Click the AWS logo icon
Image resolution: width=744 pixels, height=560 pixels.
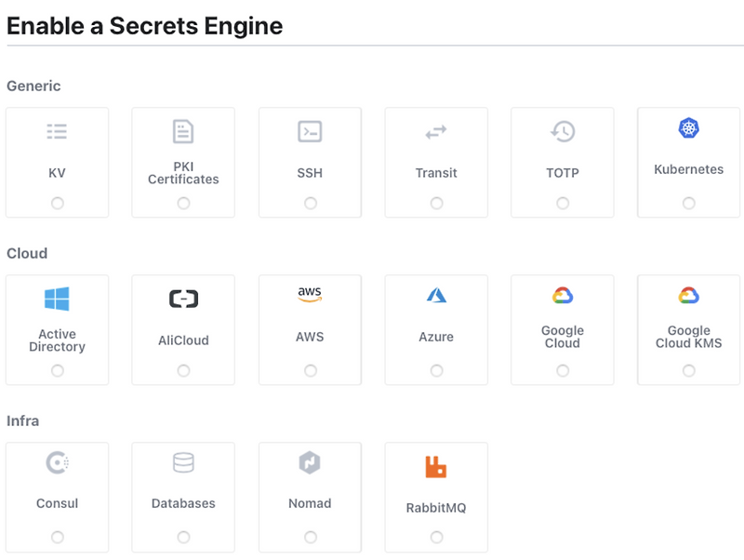click(x=310, y=294)
